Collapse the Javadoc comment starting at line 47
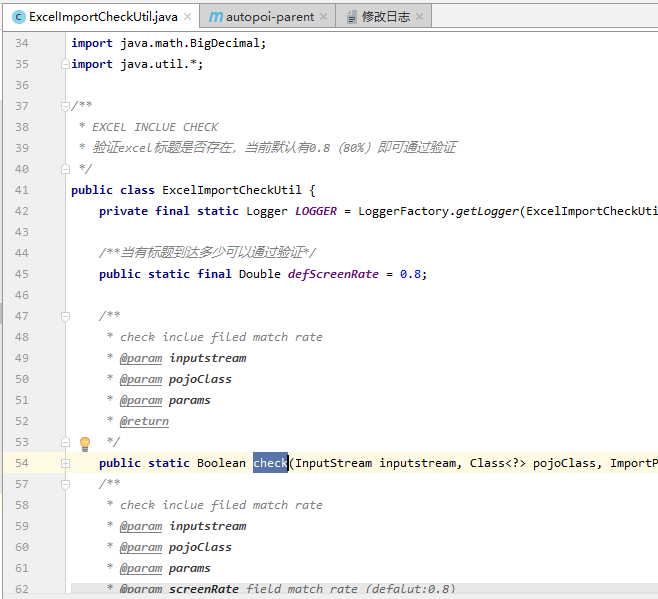 pos(65,316)
